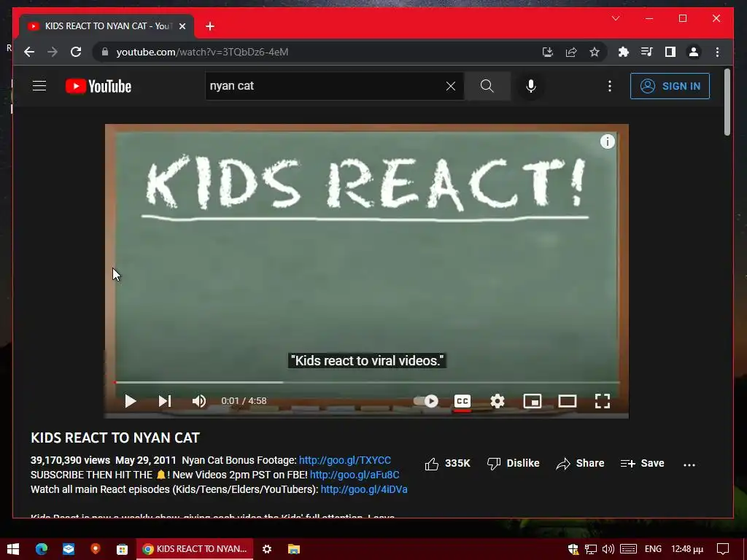Image resolution: width=747 pixels, height=560 pixels.
Task: Search with your voice microphone
Action: pyautogui.click(x=531, y=86)
